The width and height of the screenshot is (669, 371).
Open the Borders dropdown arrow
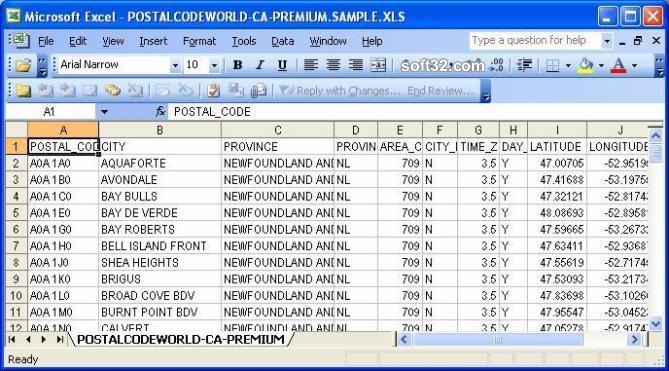tap(568, 65)
